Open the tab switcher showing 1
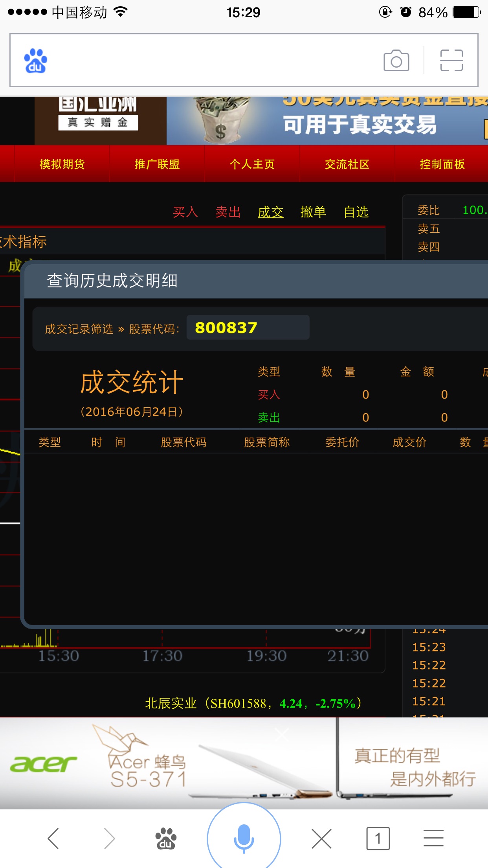The image size is (488, 868). [x=378, y=838]
